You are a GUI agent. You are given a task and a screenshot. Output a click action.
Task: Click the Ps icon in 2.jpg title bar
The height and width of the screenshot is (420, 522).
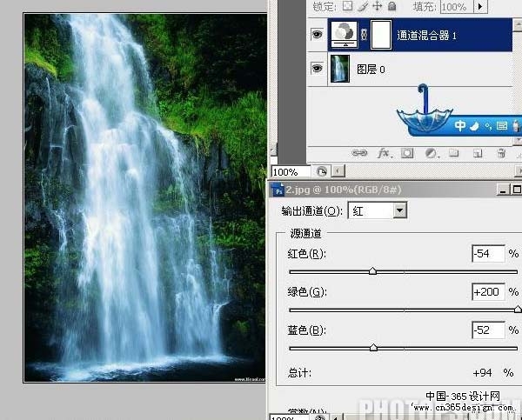click(278, 190)
